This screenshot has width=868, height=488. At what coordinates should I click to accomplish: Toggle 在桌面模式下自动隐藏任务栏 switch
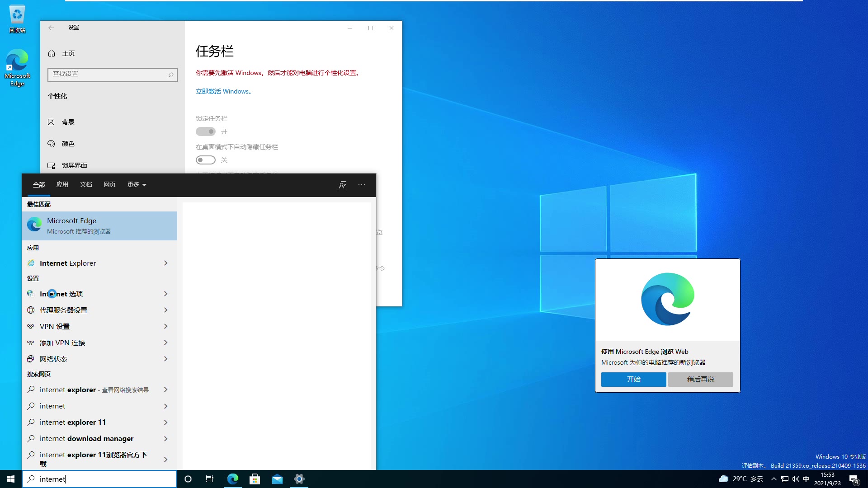point(206,160)
